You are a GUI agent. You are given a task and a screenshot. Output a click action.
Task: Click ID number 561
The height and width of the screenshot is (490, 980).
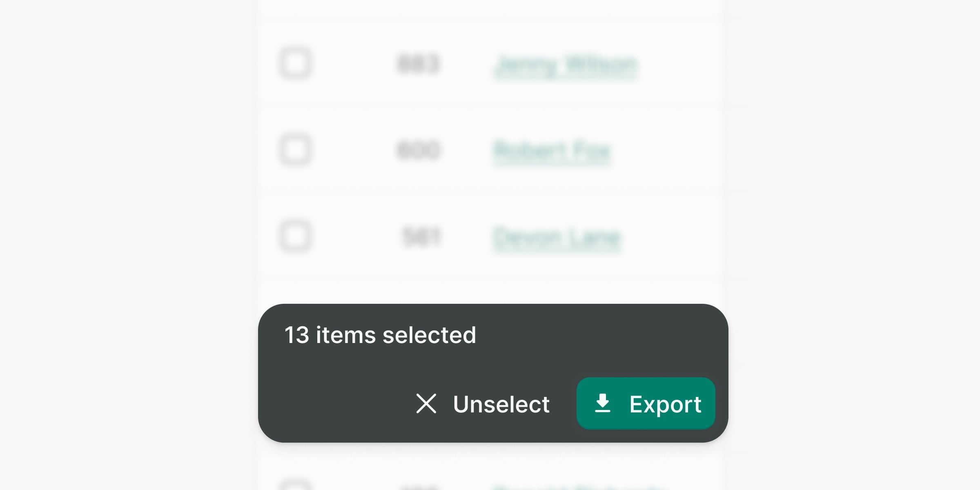click(421, 237)
